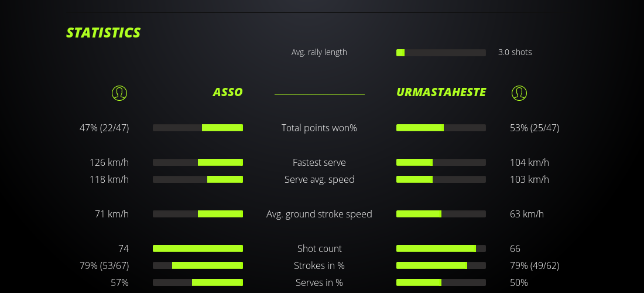Select ASSO's 47% (22/47) points value

104,128
